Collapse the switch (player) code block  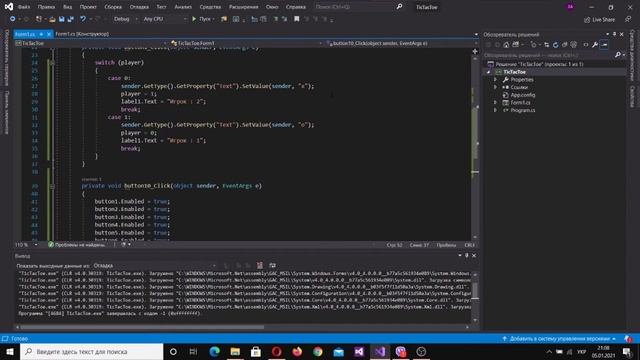(52, 63)
